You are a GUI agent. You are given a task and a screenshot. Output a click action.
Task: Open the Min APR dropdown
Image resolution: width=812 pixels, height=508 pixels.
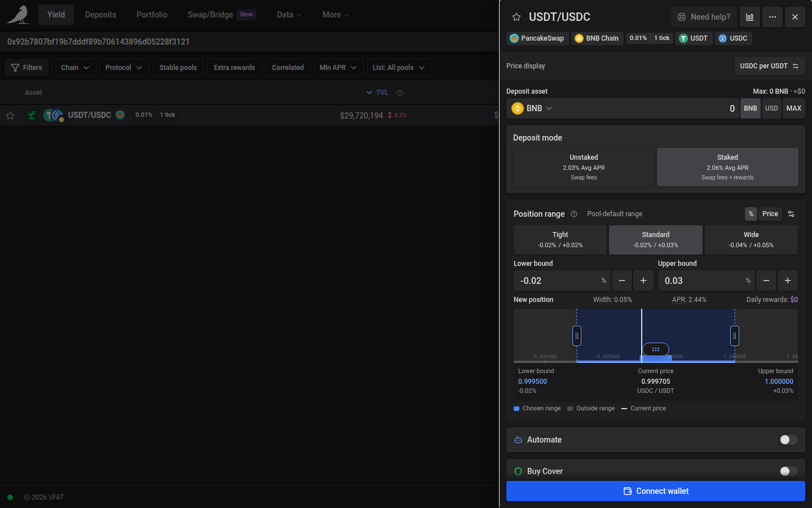point(338,68)
